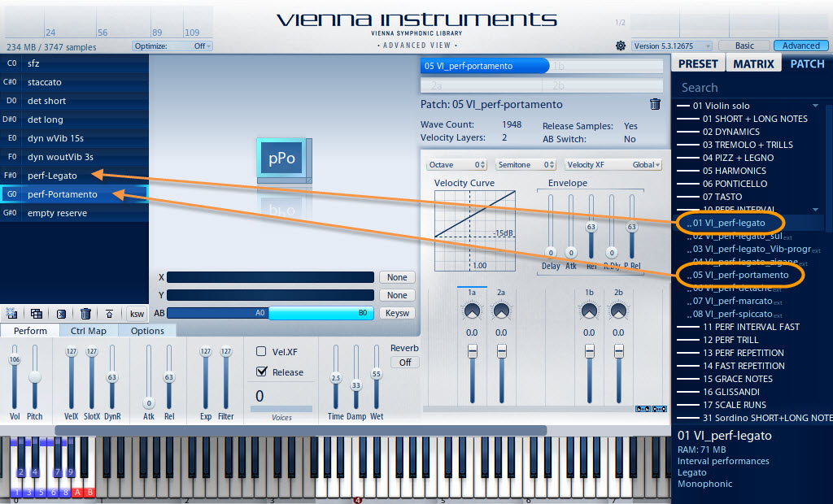Viewport: 833px width, 504px height.
Task: Open the Y axis None controller selector
Action: pos(397,295)
